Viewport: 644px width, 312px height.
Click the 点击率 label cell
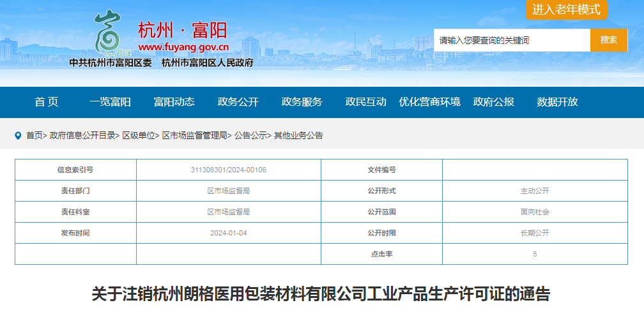[381, 254]
